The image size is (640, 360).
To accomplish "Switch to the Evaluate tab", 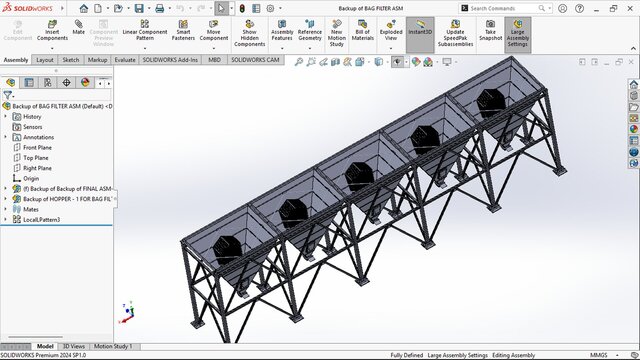I will pyautogui.click(x=125, y=60).
